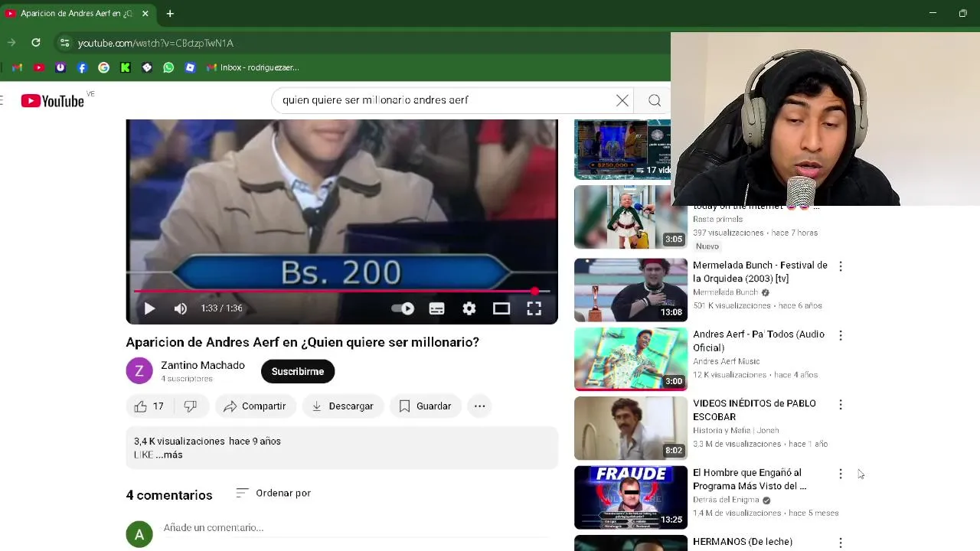Screen dimensions: 980x551
Task: Click Andres Aerf Music channel name
Action: pos(727,361)
